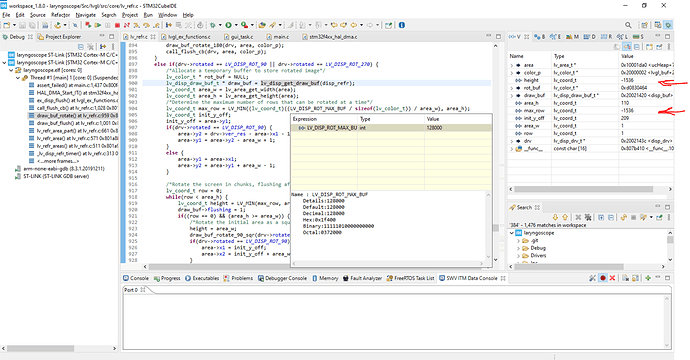Viewport: 690px width, 360px height.
Task: Click the magnifier search icon top right
Action: pyautogui.click(x=628, y=25)
